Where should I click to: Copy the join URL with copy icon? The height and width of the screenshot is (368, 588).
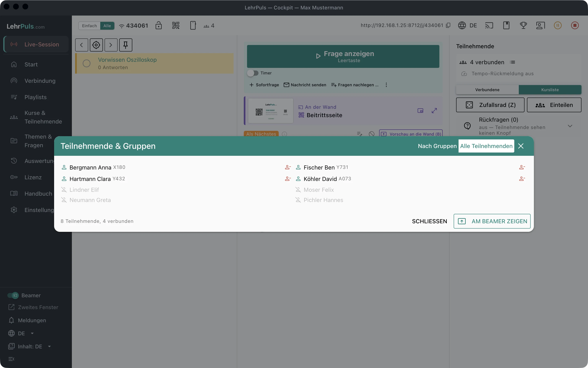pyautogui.click(x=448, y=25)
